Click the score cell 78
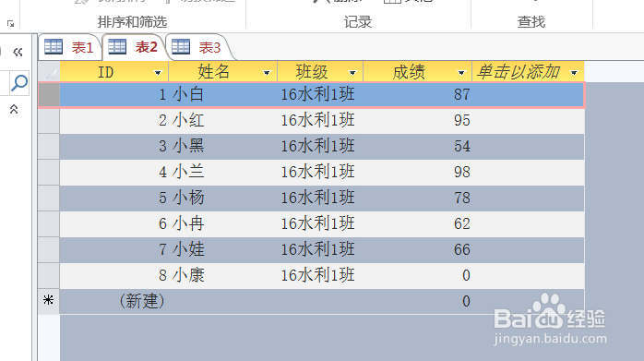 pos(418,199)
